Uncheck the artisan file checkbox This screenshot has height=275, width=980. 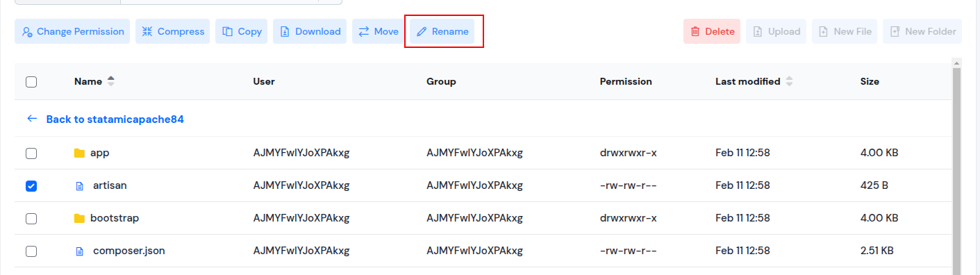(x=31, y=186)
